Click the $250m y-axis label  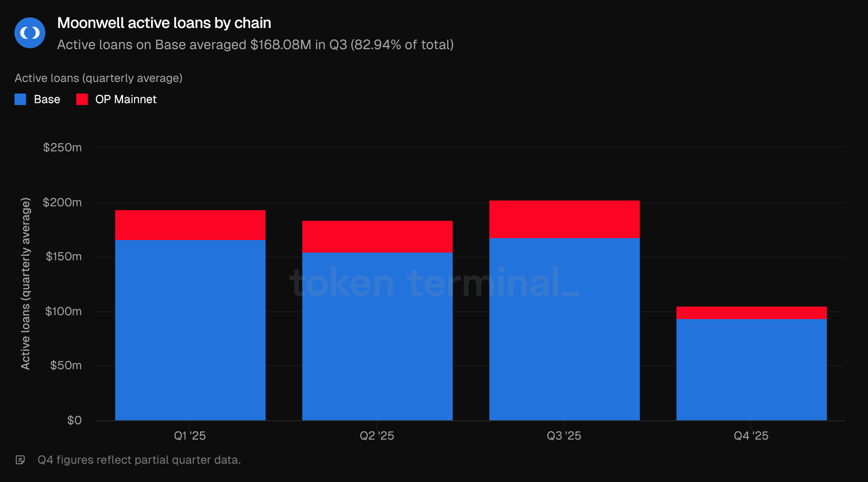click(x=62, y=147)
